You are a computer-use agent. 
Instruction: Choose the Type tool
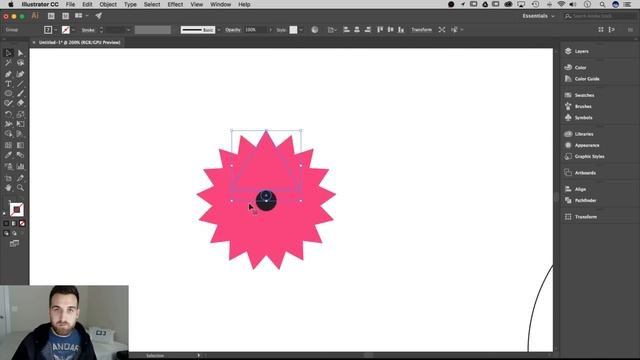[x=8, y=84]
